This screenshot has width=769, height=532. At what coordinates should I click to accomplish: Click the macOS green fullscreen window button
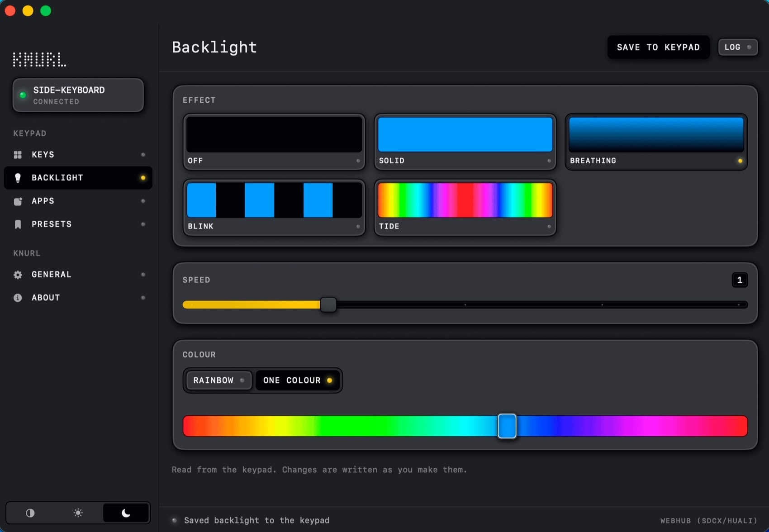(x=46, y=11)
